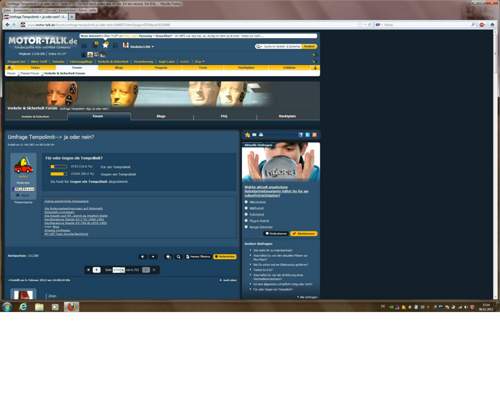Expand the arrow at the header's right edge

click(x=314, y=54)
